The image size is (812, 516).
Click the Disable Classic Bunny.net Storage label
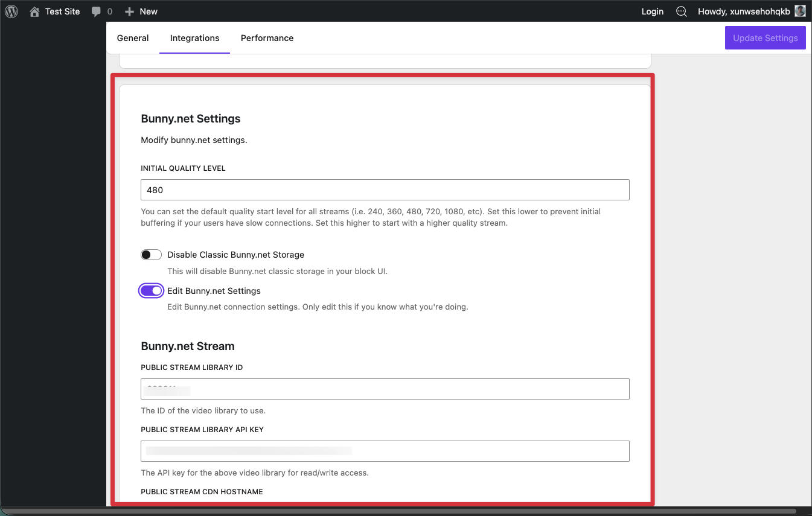coord(235,255)
